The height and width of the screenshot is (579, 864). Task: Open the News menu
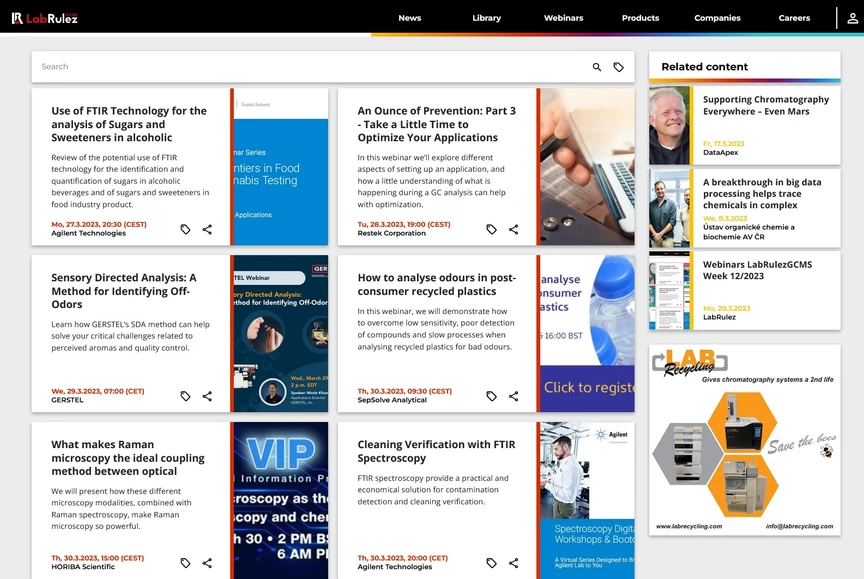coord(409,18)
